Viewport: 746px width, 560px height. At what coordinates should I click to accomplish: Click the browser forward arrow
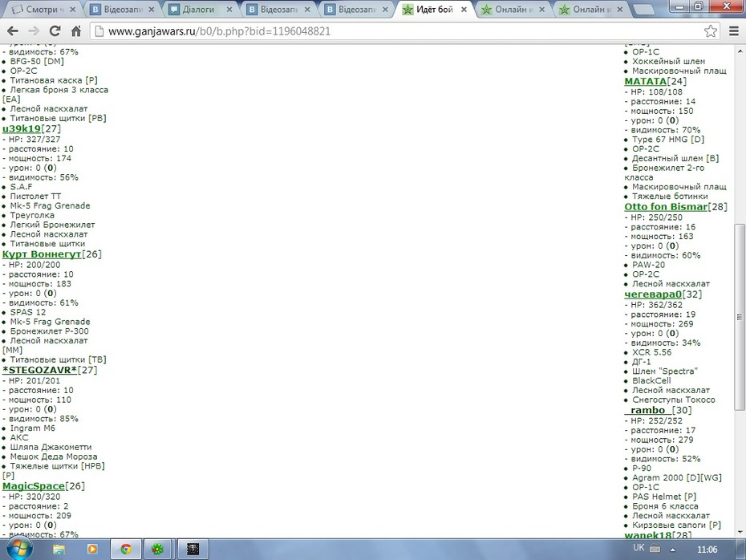click(x=34, y=31)
